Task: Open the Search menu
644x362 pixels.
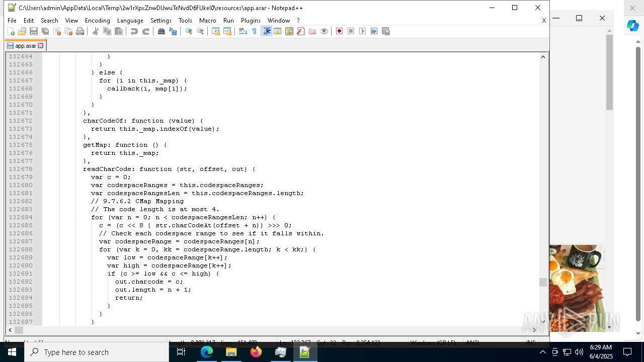Action: click(49, 21)
